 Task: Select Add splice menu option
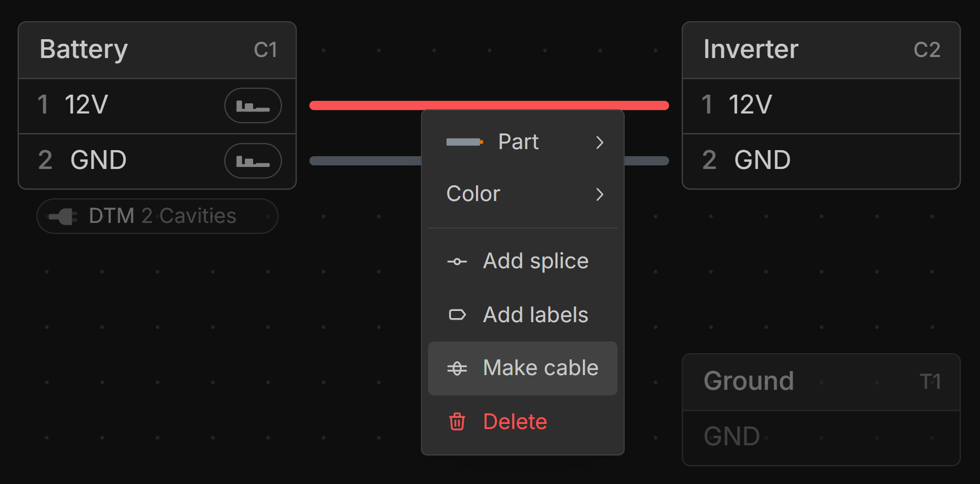[x=536, y=261]
